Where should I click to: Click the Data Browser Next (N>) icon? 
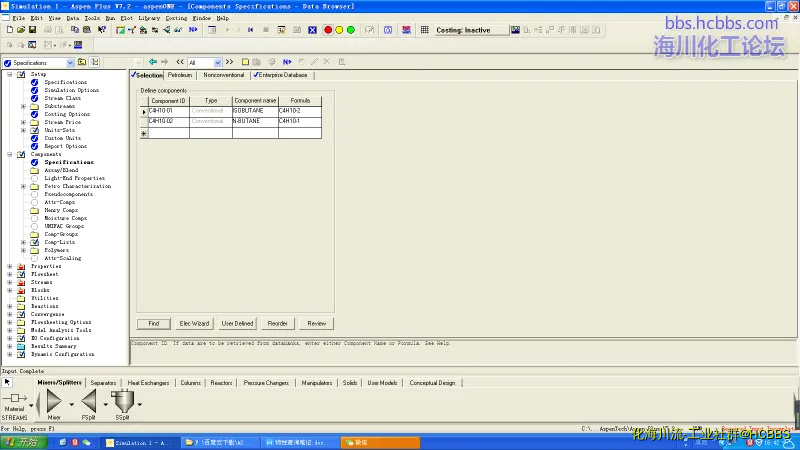pos(287,62)
